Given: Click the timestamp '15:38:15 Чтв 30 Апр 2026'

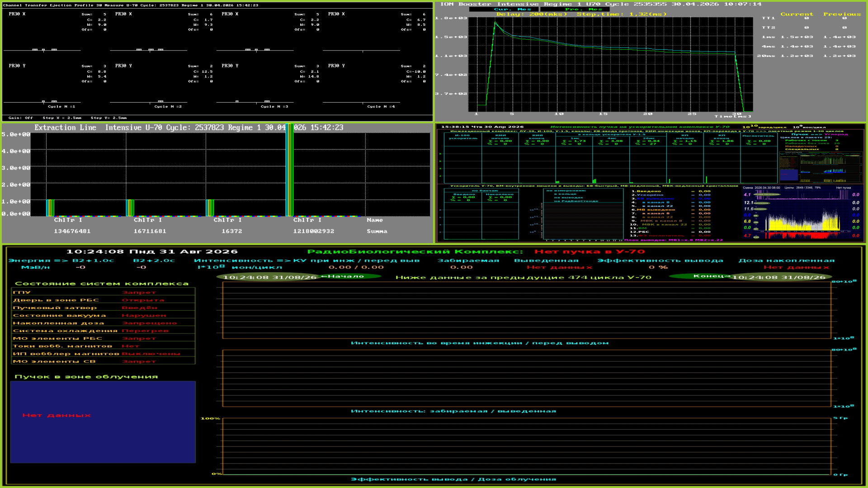Looking at the screenshot, I should (x=482, y=127).
